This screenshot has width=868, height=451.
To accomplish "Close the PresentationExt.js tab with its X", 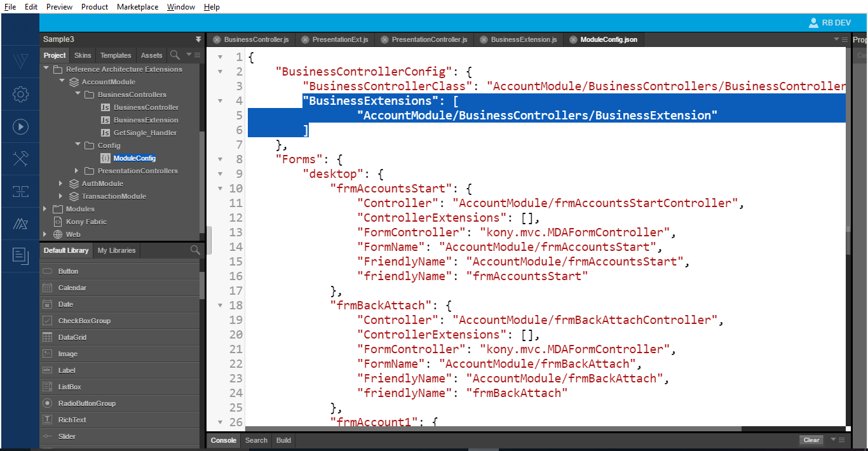I will [305, 39].
